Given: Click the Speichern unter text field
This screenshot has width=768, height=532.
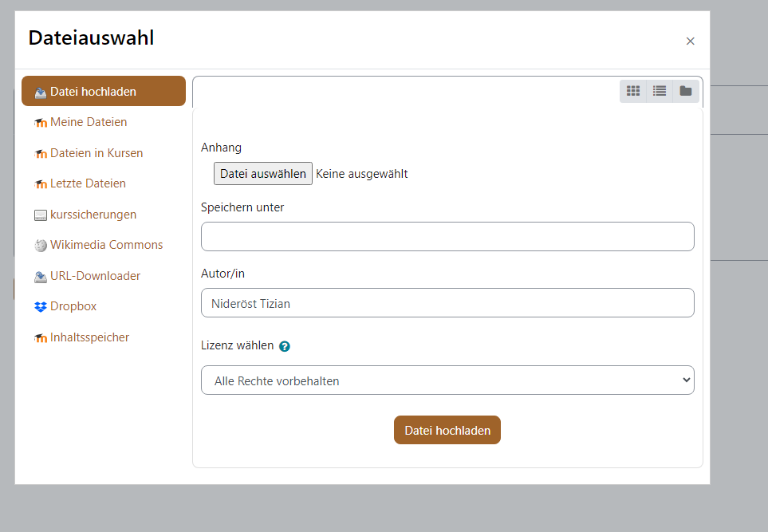Looking at the screenshot, I should point(447,236).
